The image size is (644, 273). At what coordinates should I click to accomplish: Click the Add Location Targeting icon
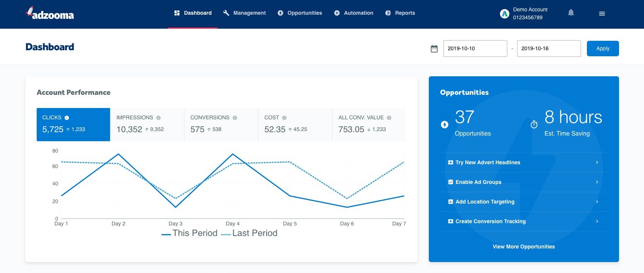click(450, 202)
